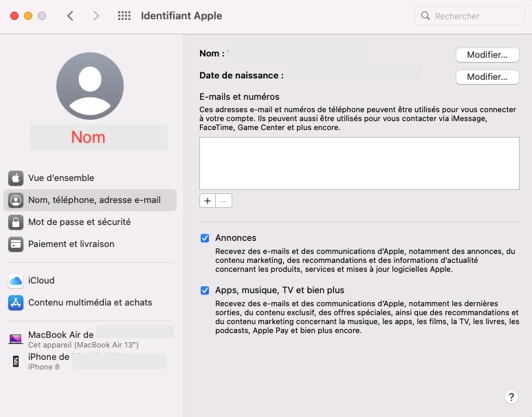532x417 pixels.
Task: Click the E-mails et numéros heading
Action: (239, 97)
